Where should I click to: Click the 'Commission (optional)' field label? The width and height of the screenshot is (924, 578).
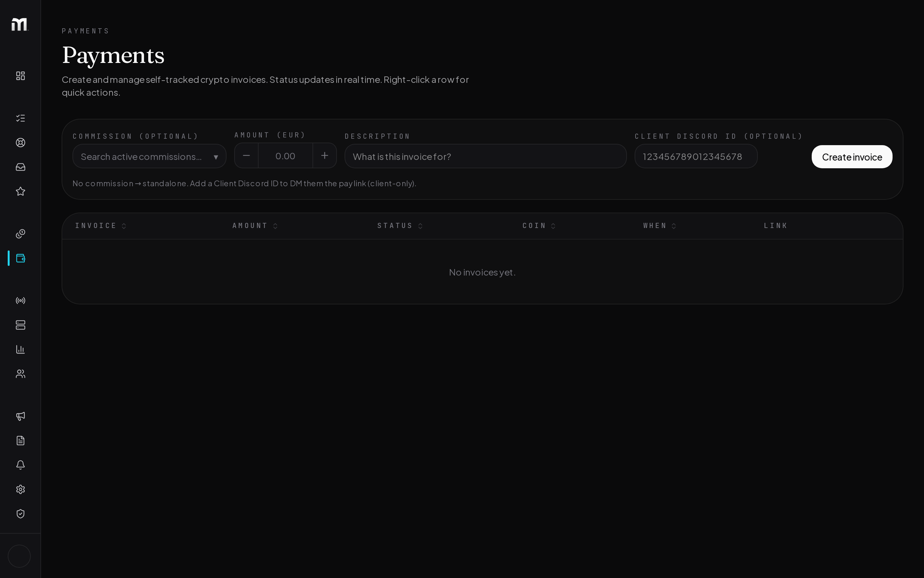(x=135, y=136)
